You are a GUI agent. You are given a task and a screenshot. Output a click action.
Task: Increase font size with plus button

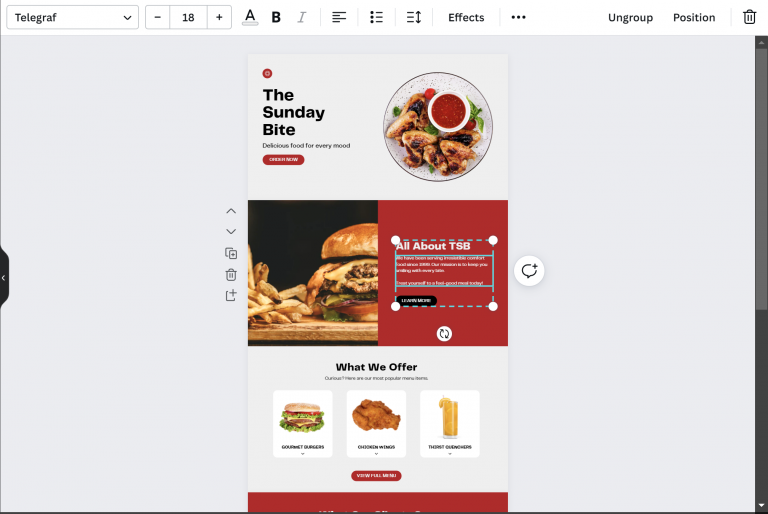[x=220, y=18]
